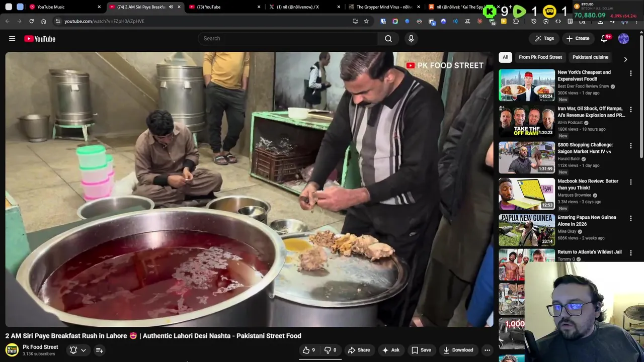Open Return to Atlanta's Wildest Jail title

point(589,252)
